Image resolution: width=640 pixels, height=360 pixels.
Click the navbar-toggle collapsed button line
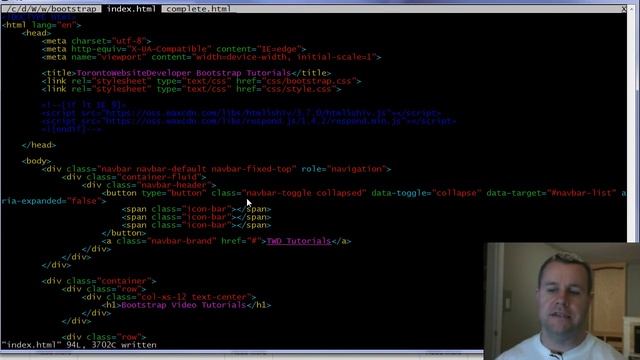tap(364, 193)
